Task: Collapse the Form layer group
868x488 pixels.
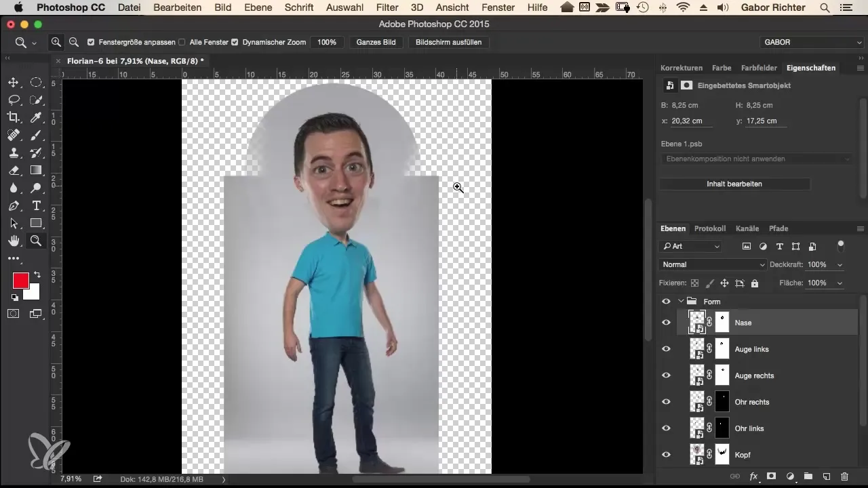Action: [681, 302]
